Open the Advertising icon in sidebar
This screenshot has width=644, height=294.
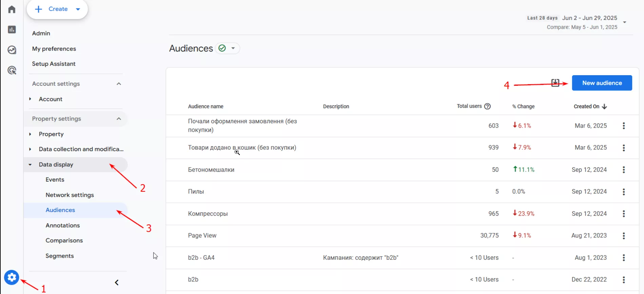12,70
